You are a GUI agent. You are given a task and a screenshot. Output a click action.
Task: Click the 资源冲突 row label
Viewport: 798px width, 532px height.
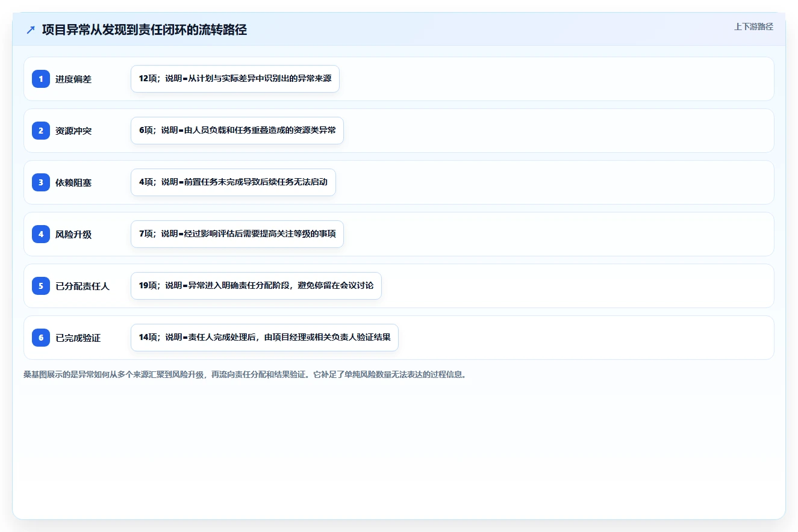pyautogui.click(x=73, y=131)
